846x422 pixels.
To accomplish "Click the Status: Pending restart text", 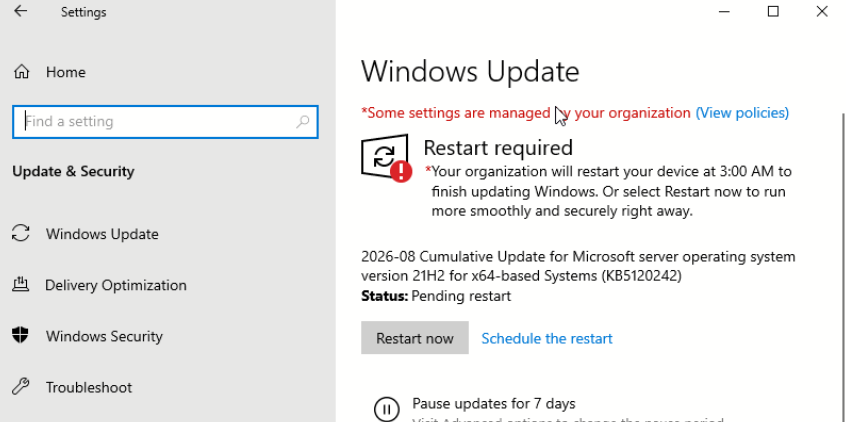I will pos(436,296).
